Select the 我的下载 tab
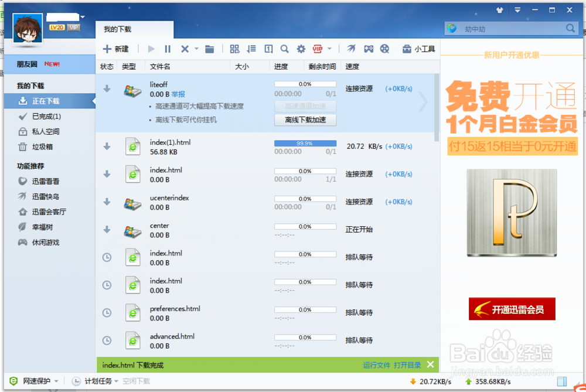 tap(134, 29)
